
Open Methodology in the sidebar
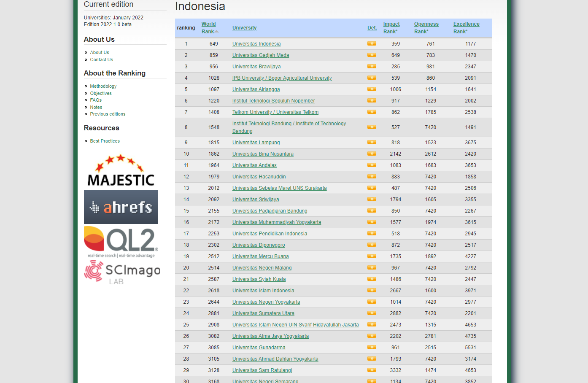pyautogui.click(x=103, y=86)
